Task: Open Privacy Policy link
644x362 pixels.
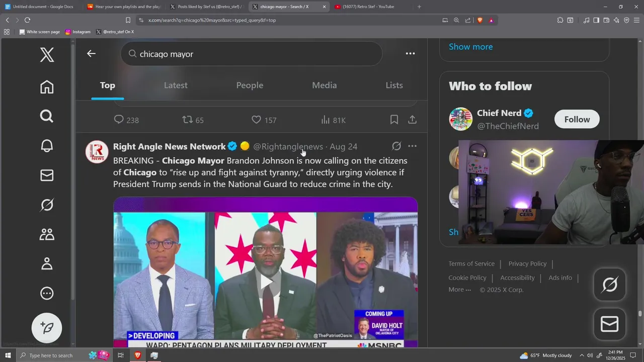Action: 527,263
